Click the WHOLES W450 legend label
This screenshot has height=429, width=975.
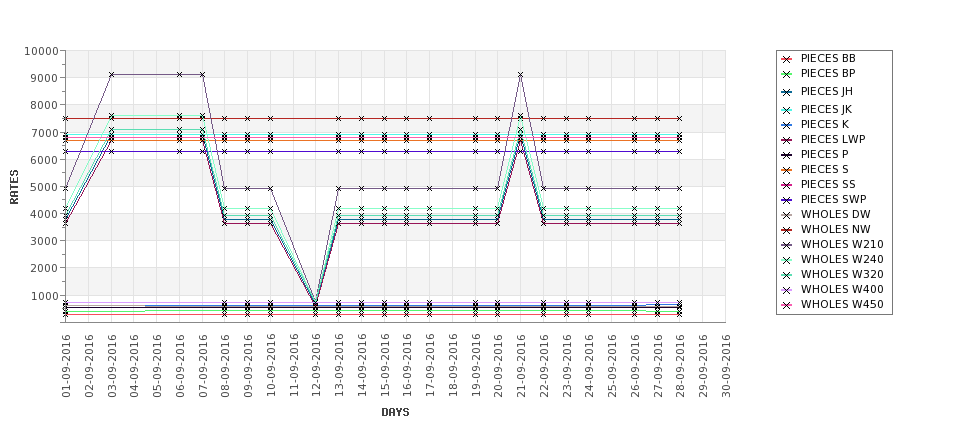(x=842, y=304)
